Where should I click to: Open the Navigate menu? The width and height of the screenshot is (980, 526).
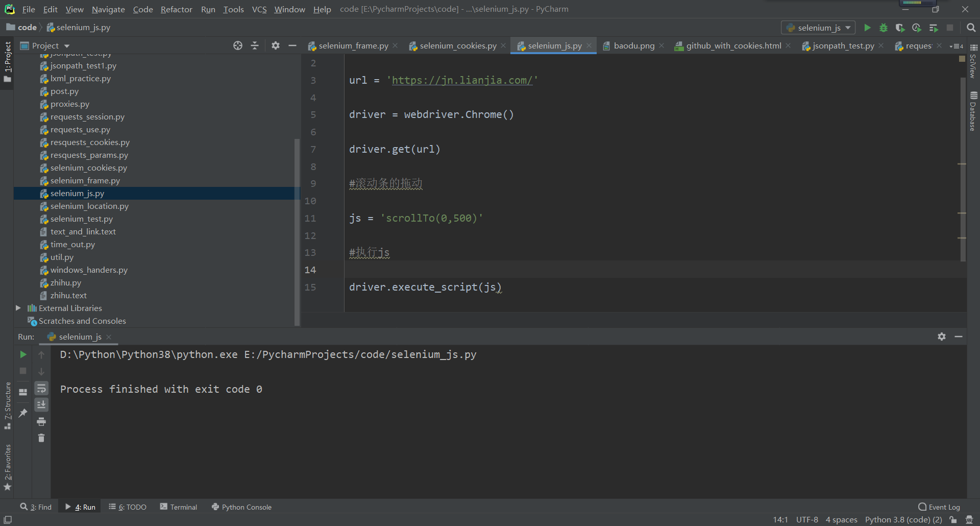tap(108, 9)
